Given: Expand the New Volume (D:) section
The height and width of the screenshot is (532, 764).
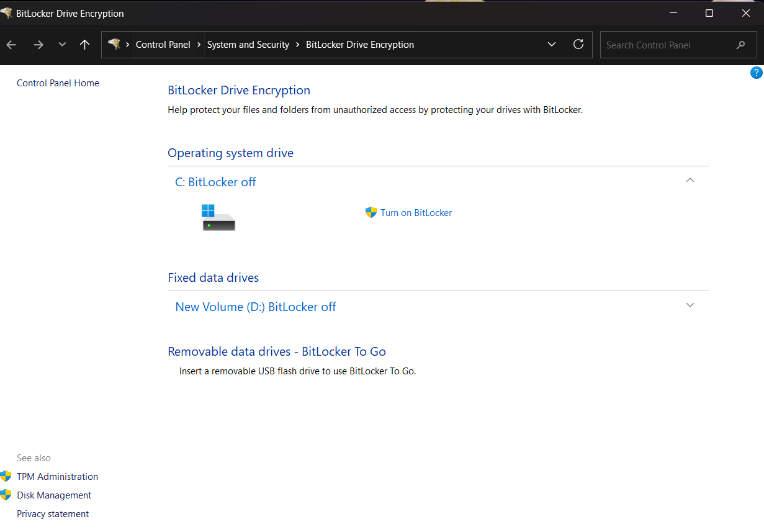Looking at the screenshot, I should coord(690,305).
